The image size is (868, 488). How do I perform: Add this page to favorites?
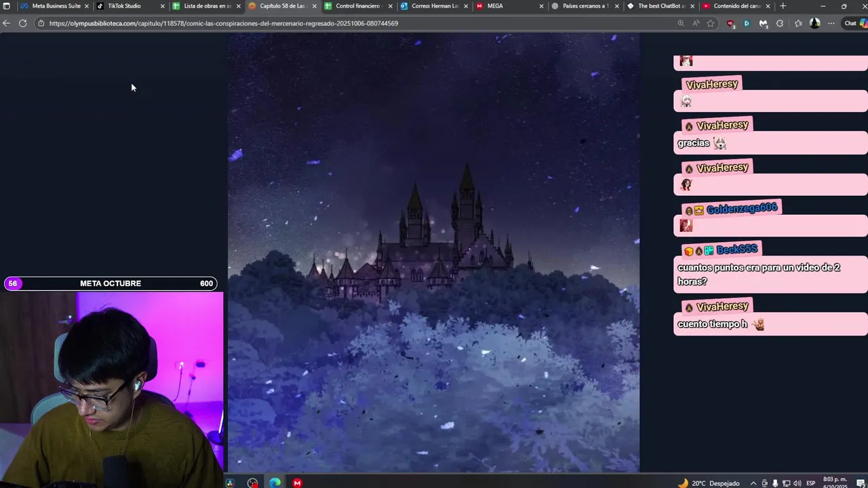coord(711,23)
